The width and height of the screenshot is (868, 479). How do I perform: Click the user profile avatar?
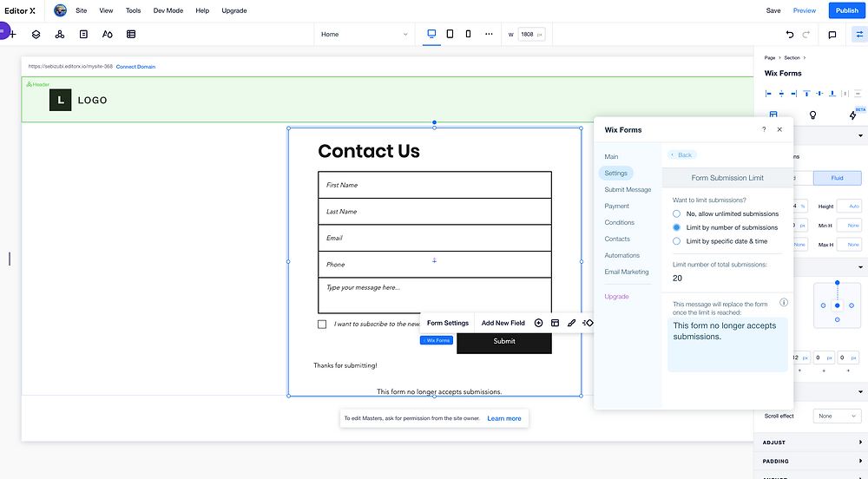pyautogui.click(x=61, y=10)
